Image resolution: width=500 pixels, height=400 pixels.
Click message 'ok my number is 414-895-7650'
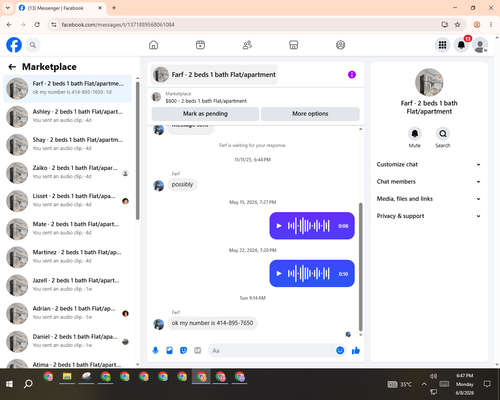click(x=212, y=323)
